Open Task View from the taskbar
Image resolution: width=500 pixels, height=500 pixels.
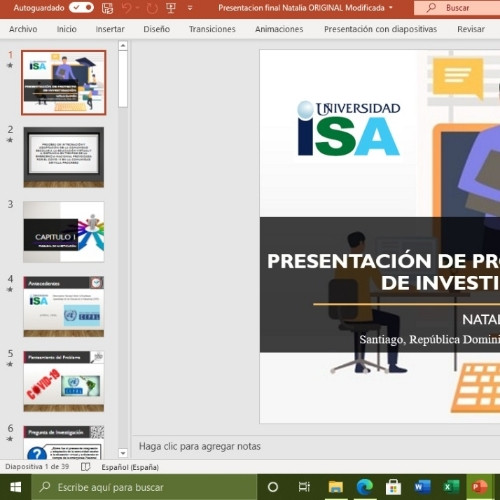click(304, 487)
